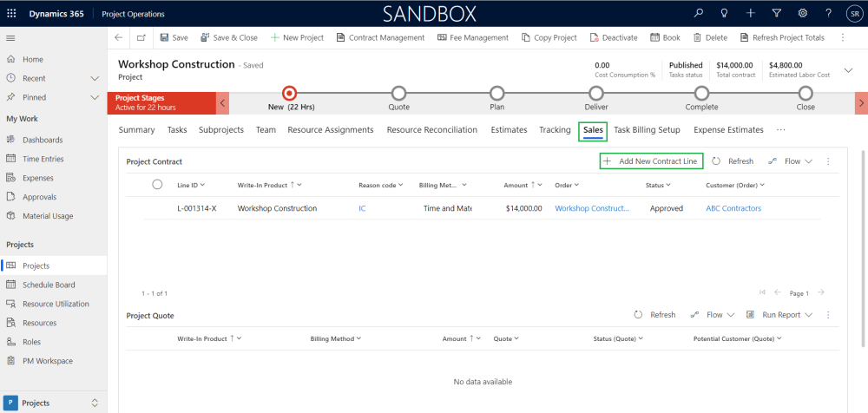Move to next stage with right arrow
Viewport: 868px width, 413px height.
pyautogui.click(x=861, y=103)
